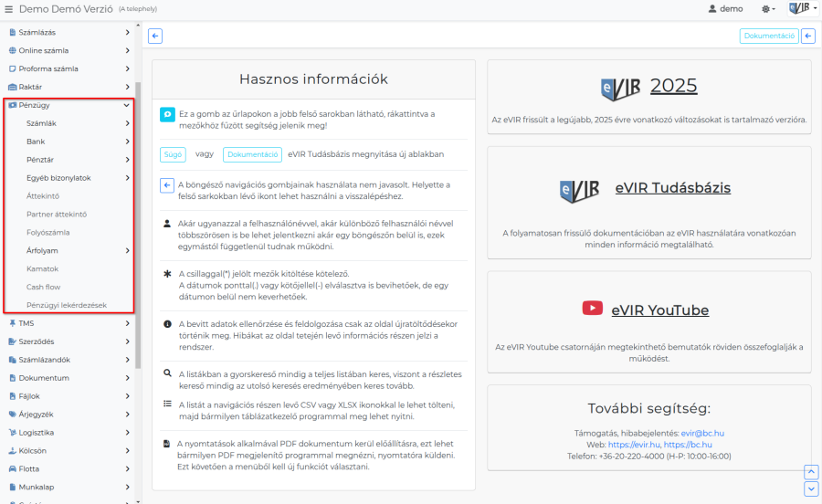Click back arrow next to top Dokumentáció button

coord(808,37)
